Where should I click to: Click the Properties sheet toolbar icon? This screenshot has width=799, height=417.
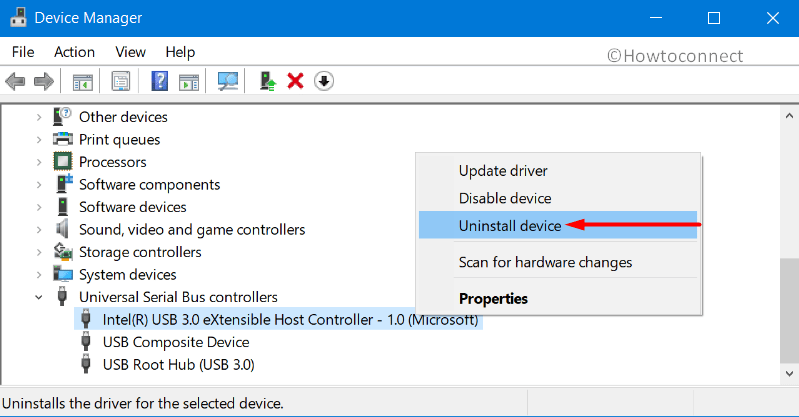coord(121,81)
